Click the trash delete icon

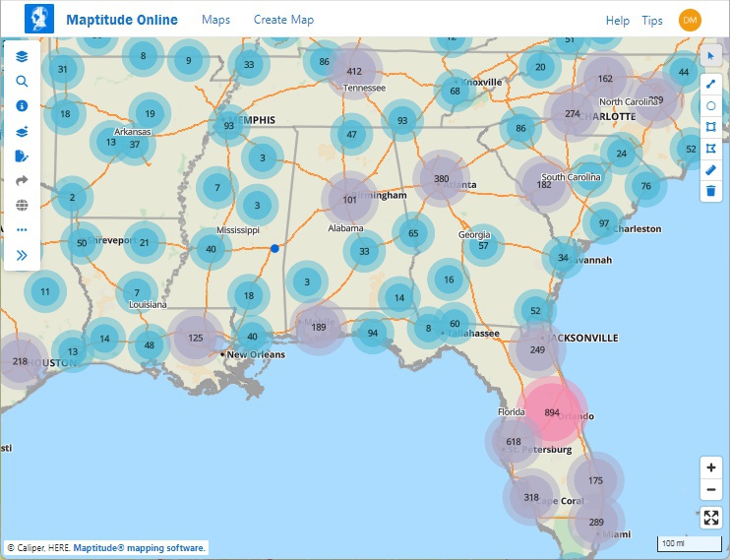pos(711,191)
